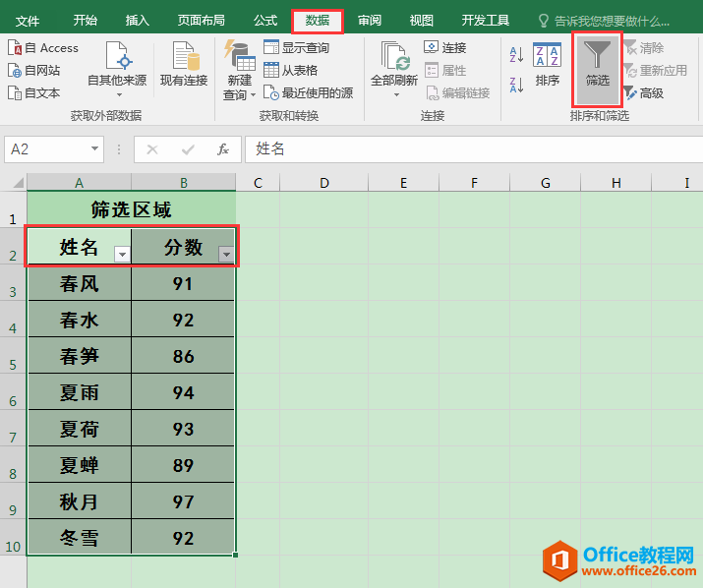Select row 5 header
Viewport: 703px width, 588px height.
13,355
